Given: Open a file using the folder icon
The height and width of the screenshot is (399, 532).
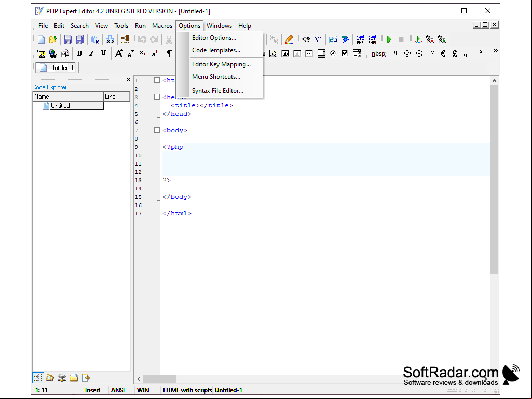Looking at the screenshot, I should (x=52, y=40).
